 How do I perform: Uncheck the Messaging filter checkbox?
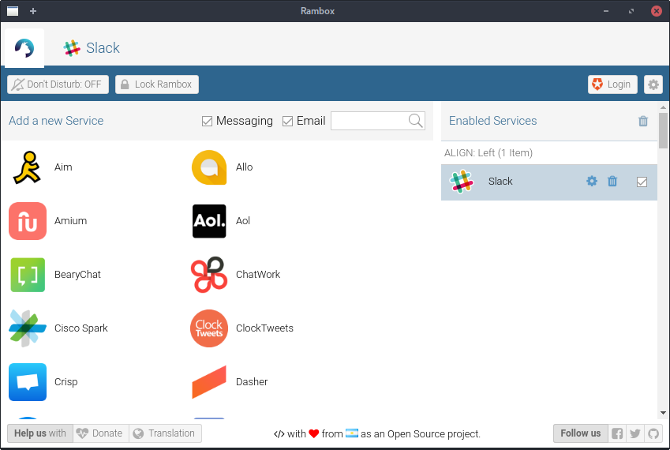[x=207, y=121]
